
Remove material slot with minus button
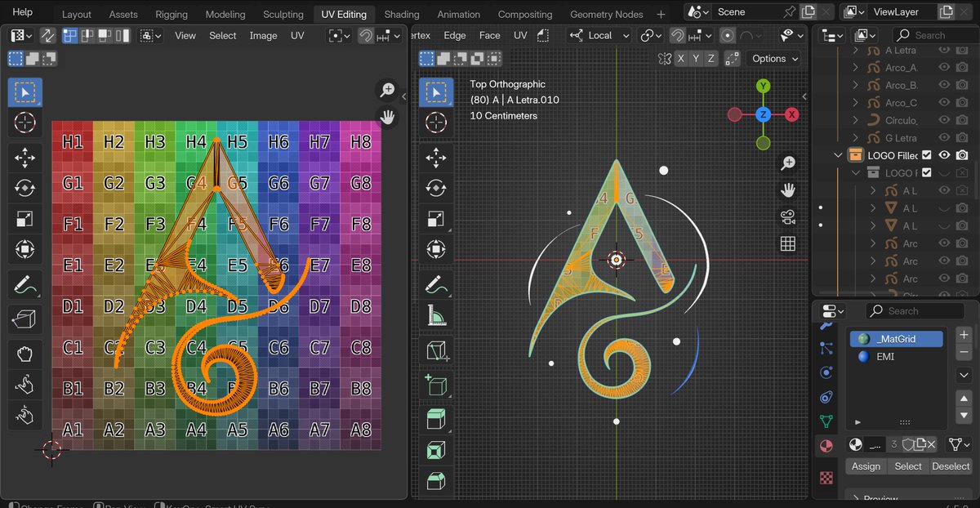coord(964,352)
